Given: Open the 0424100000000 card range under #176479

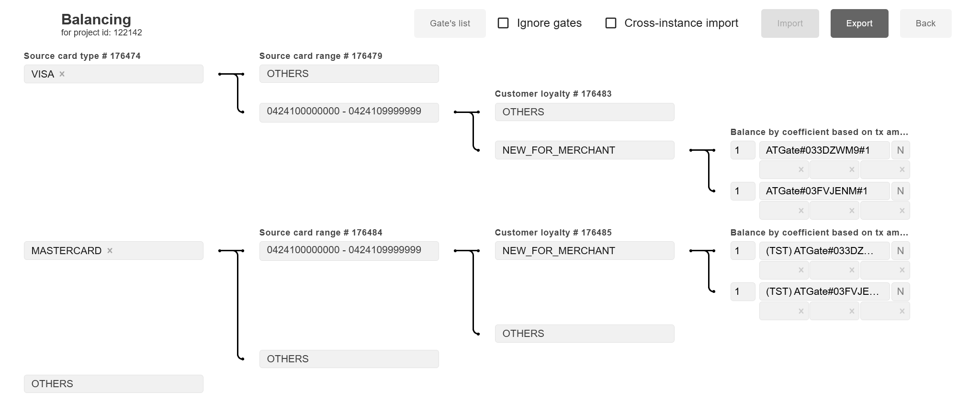Looking at the screenshot, I should (x=349, y=112).
